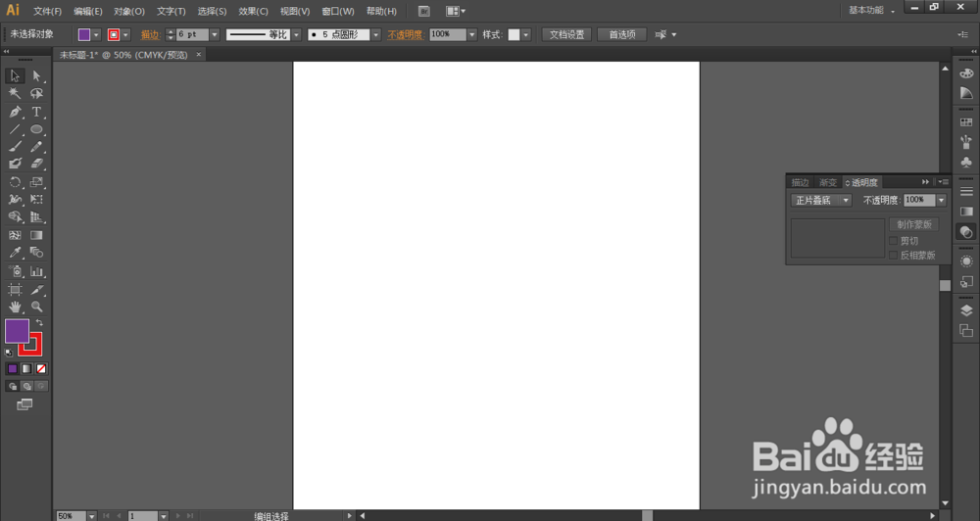
Task: Click the red Stroke swatch in toolbox
Action: click(35, 350)
